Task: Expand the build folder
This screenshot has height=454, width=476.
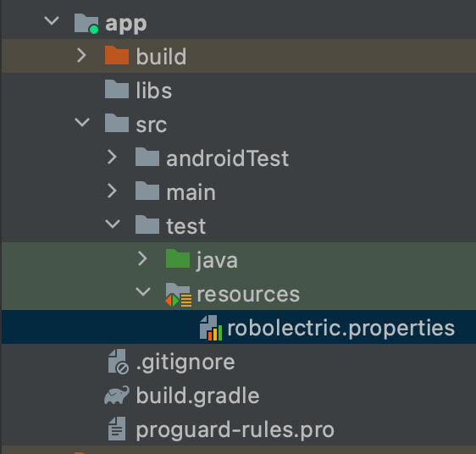Action: coord(81,55)
